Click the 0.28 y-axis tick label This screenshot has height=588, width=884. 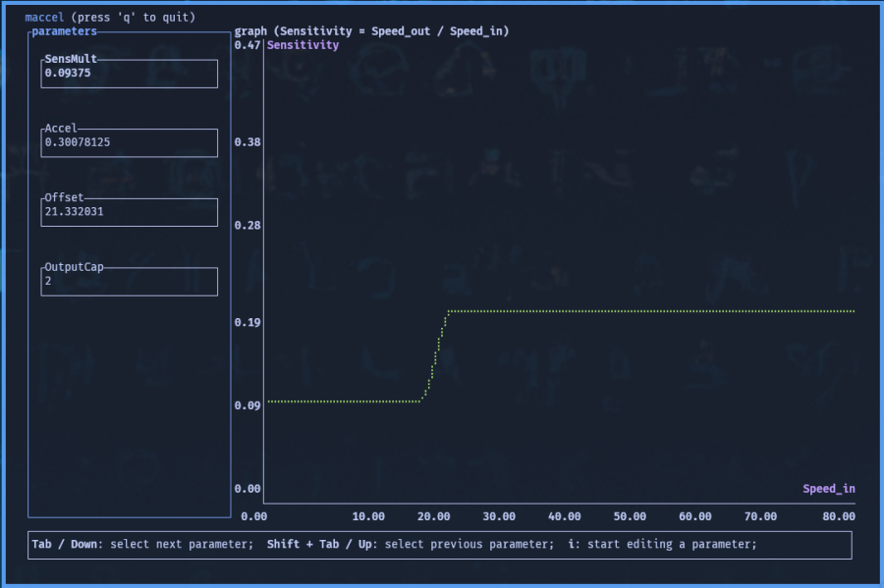(247, 226)
